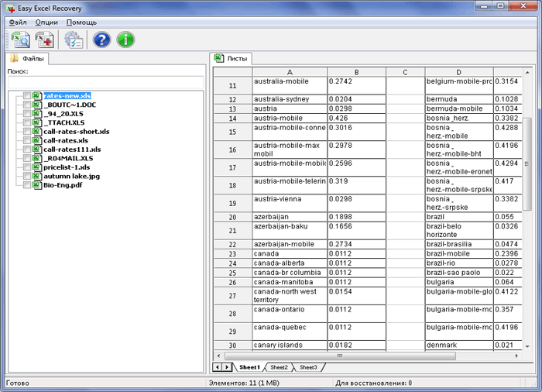Click the file icon beside call-rates-short.xls

pyautogui.click(x=36, y=132)
